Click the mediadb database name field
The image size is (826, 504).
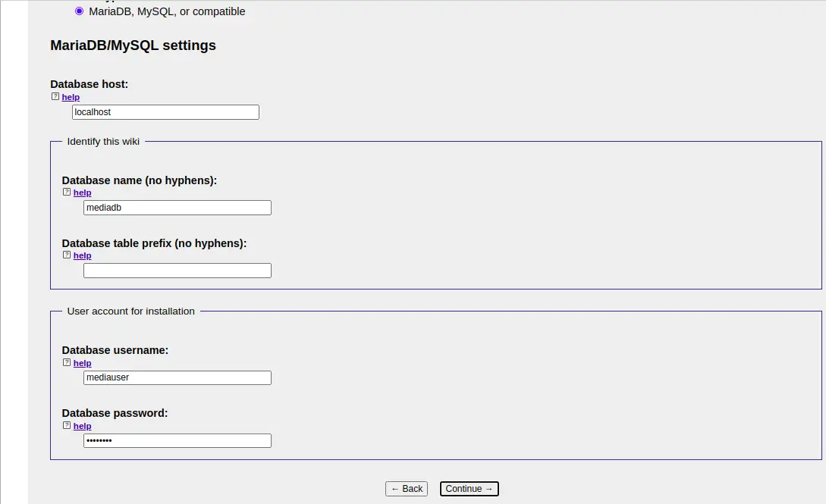[177, 207]
